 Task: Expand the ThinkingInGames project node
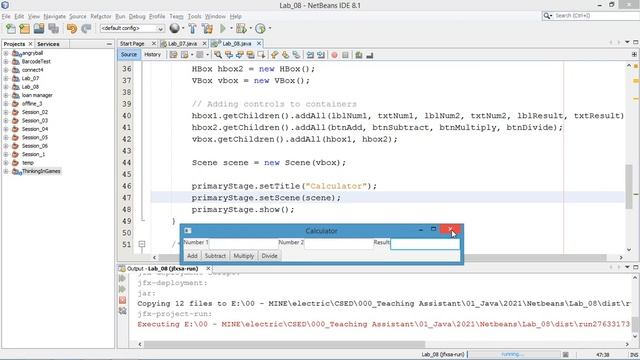(x=6, y=171)
